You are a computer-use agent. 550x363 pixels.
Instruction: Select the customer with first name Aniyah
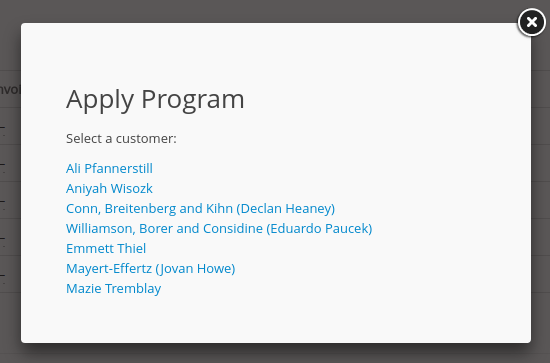[x=109, y=188]
